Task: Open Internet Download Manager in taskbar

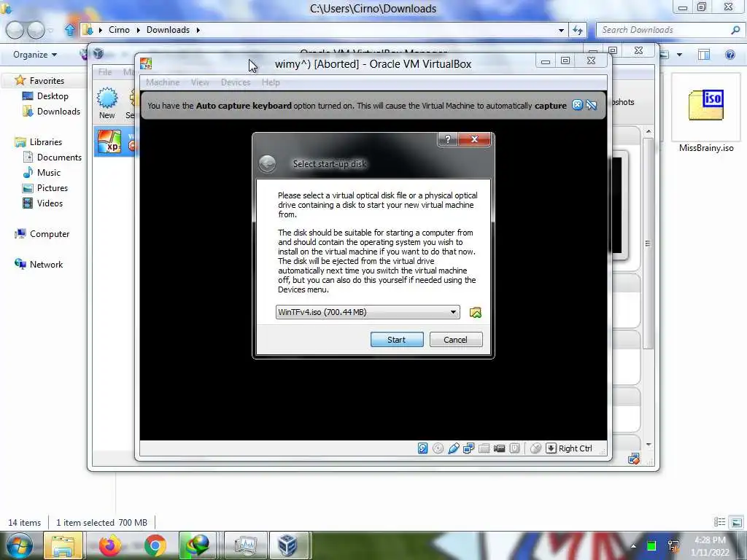Action: coord(198,545)
